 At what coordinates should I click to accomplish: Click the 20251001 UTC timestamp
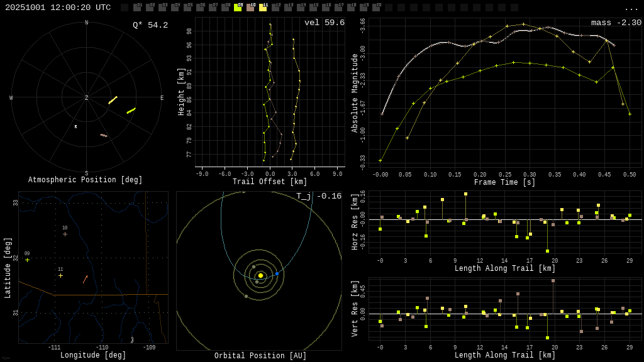pyautogui.click(x=58, y=8)
